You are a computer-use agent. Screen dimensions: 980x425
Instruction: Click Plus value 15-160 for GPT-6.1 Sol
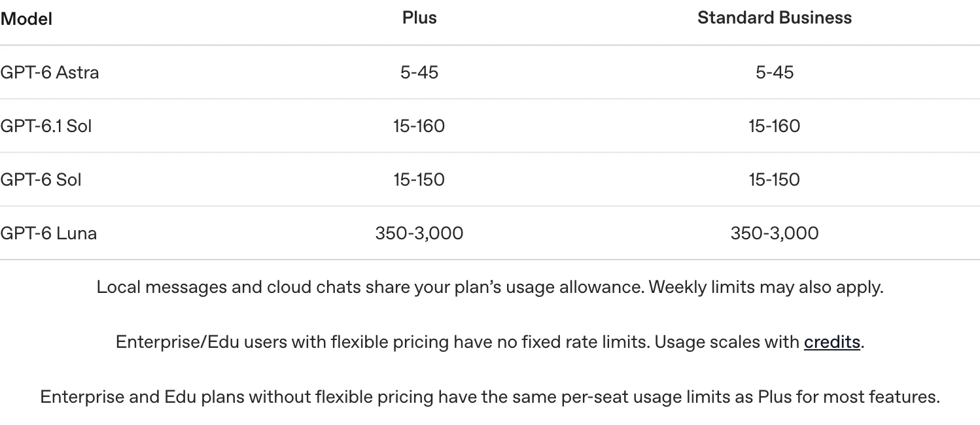pyautogui.click(x=419, y=126)
